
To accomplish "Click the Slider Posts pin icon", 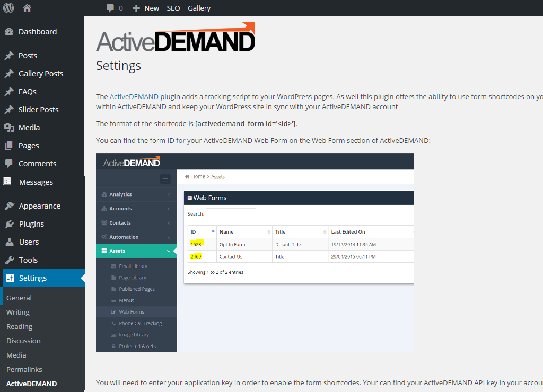I will point(10,110).
